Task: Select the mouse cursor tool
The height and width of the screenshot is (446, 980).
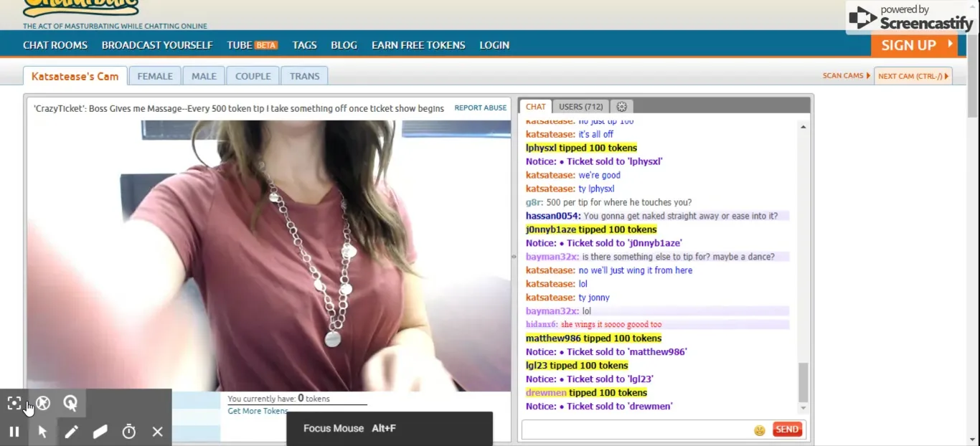Action: 43,432
